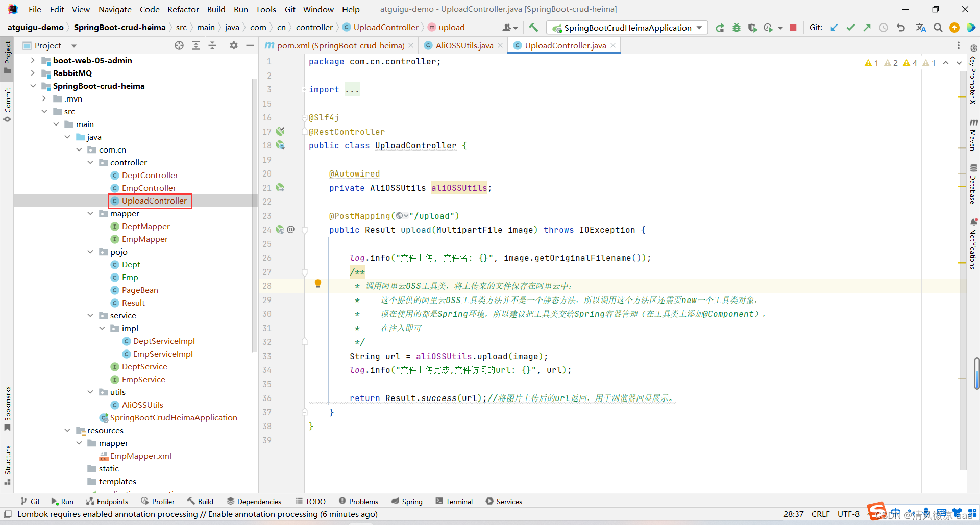Screen dimensions: 980x525
Task: Open the Refactor menu
Action: 183,9
